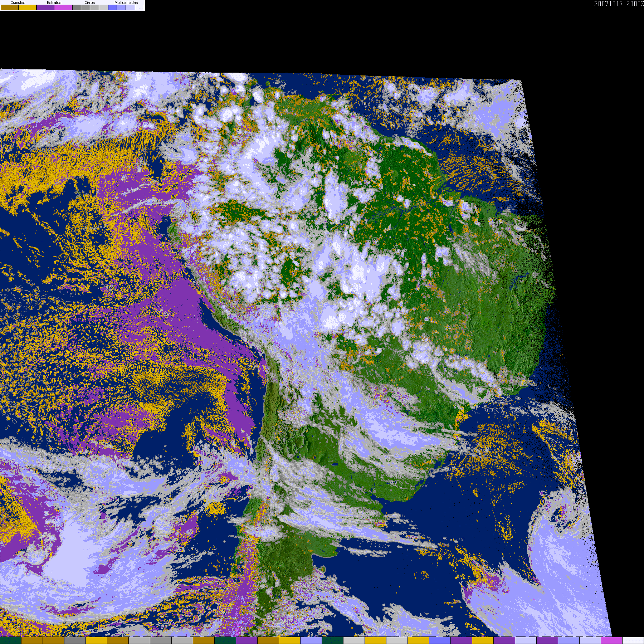Select the bright yellow Cúmulos swatch
The height and width of the screenshot is (644, 644).
(x=28, y=8)
